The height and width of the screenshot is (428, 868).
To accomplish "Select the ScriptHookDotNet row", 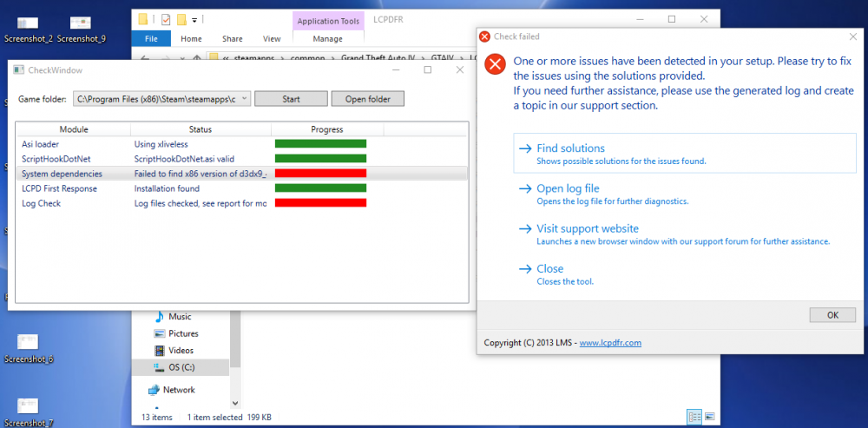I will click(x=242, y=159).
